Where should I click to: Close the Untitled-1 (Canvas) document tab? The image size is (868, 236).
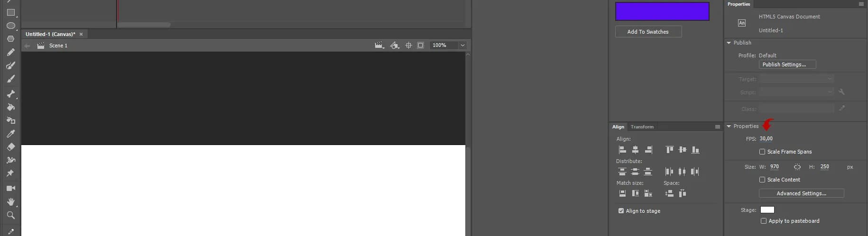[x=81, y=34]
